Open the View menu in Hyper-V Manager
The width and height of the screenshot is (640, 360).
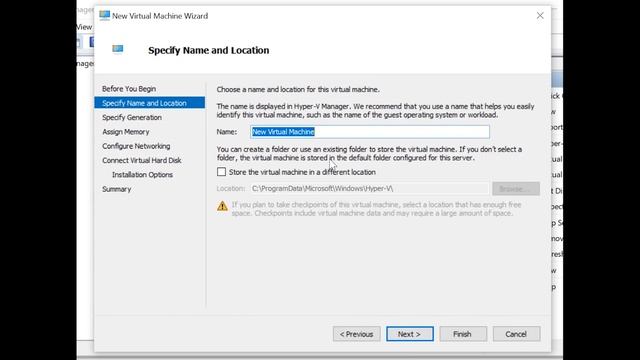(84, 27)
